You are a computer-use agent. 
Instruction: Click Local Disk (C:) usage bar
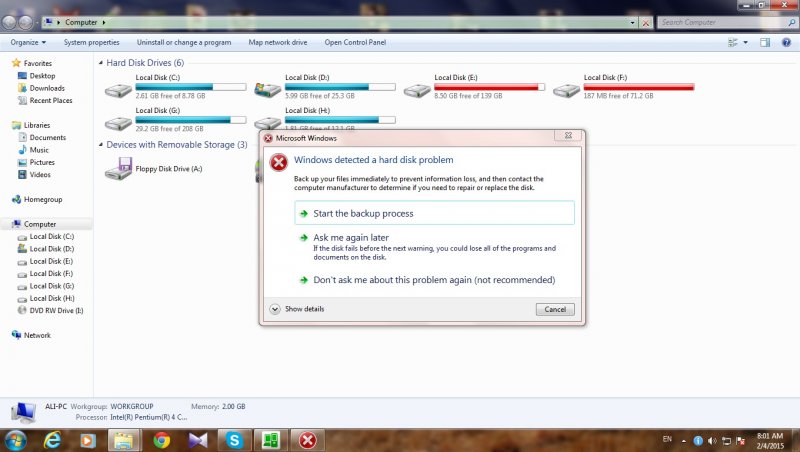click(191, 87)
